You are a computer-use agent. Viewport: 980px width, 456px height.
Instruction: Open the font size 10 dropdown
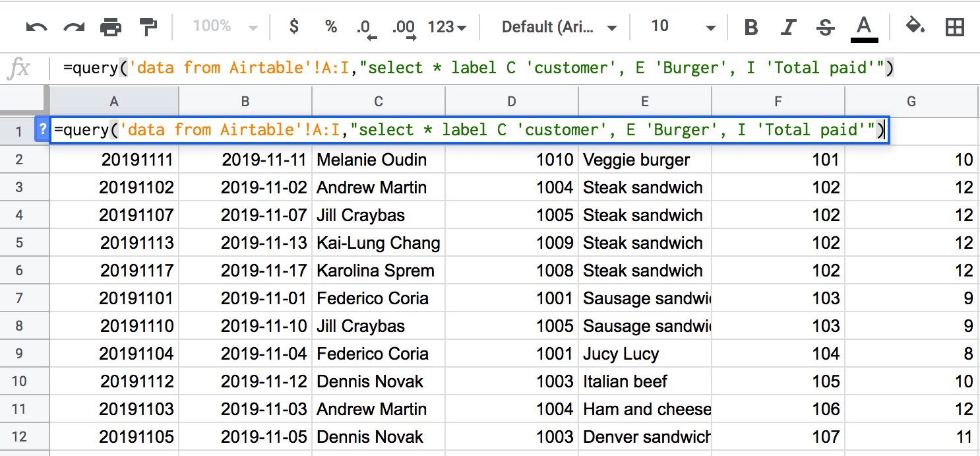coord(683,27)
